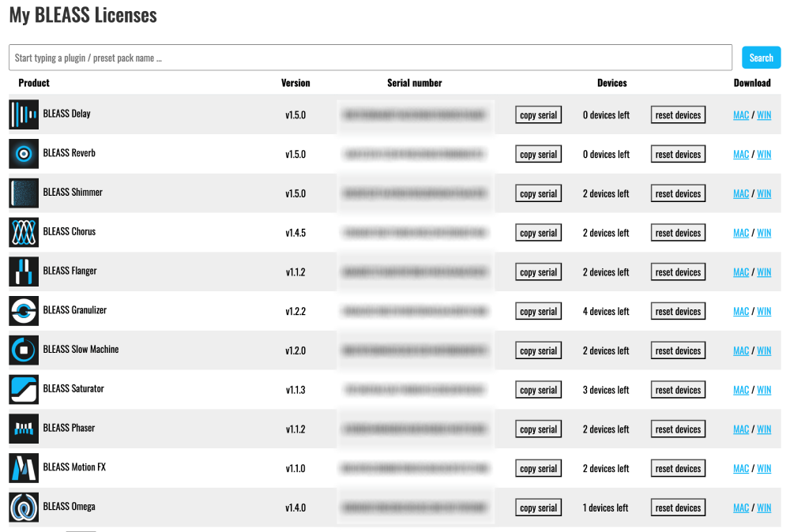Click the BLEASS Reverb product icon
Screen dimensions: 790x532
24,154
